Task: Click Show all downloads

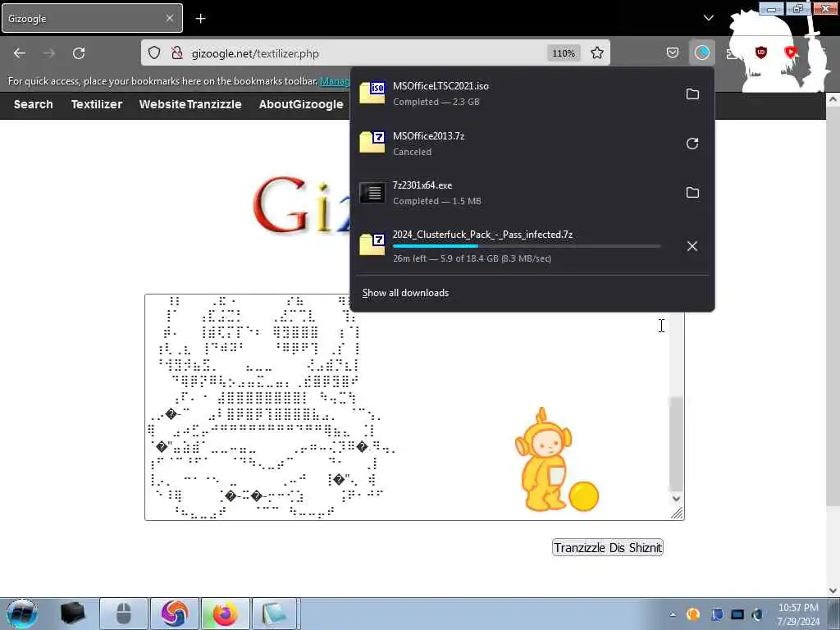Action: tap(405, 293)
